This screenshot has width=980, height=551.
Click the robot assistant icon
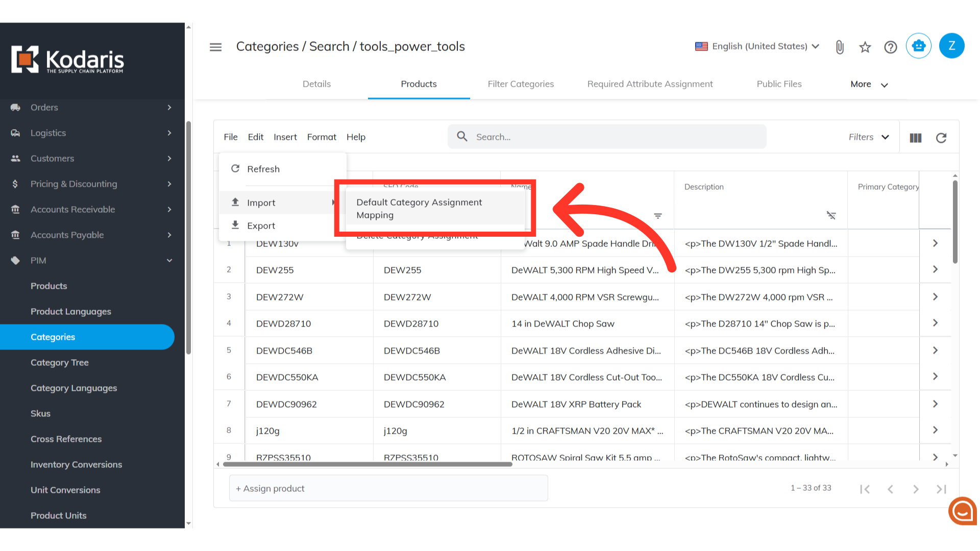tap(918, 46)
